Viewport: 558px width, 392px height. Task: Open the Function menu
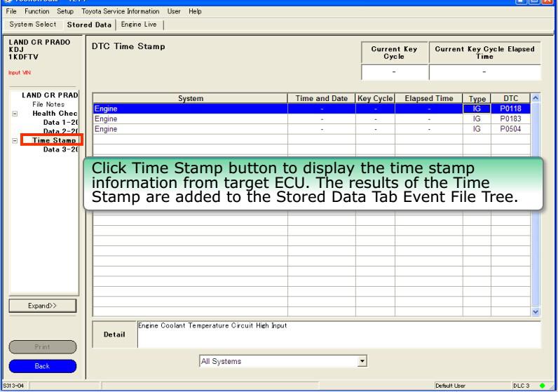(x=36, y=11)
